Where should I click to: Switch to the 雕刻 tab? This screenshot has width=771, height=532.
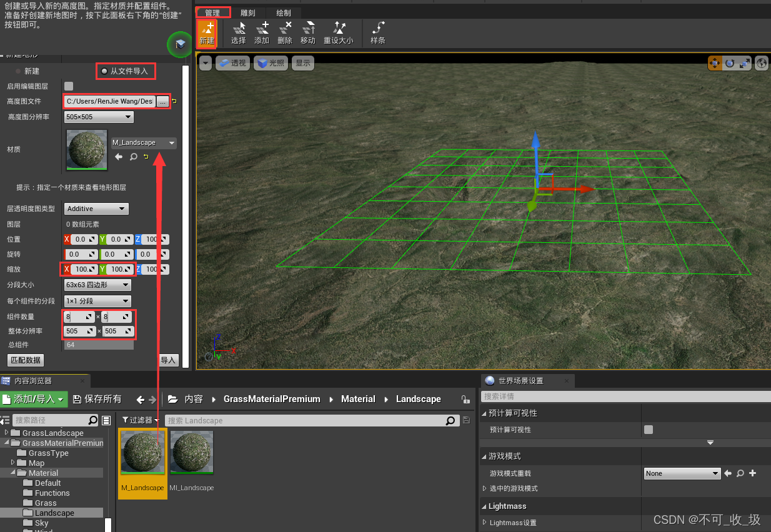(248, 12)
